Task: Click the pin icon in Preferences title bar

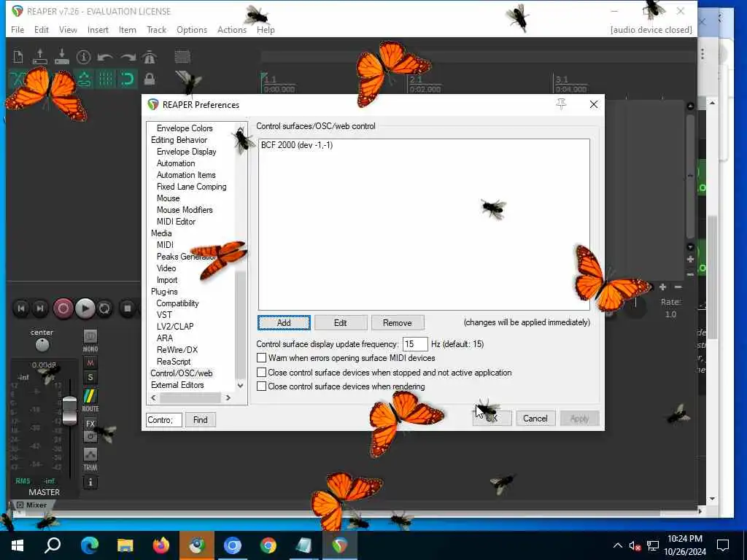Action: pyautogui.click(x=561, y=104)
